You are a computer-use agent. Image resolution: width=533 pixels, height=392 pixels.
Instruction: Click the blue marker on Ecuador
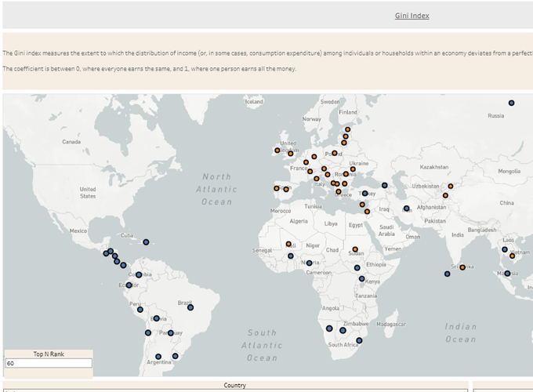[129, 285]
